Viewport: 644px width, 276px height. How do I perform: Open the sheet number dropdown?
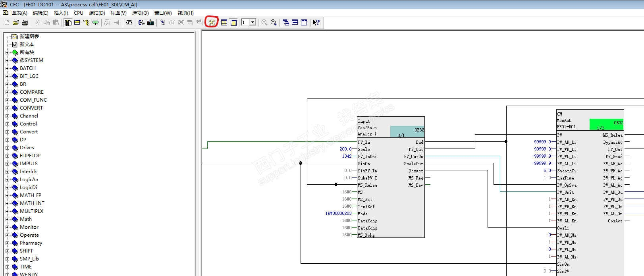point(253,23)
